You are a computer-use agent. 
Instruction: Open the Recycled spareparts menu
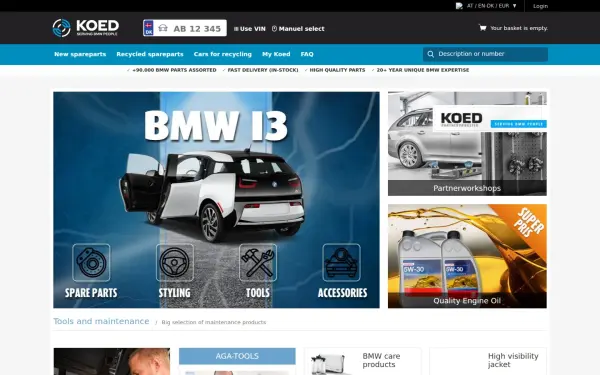coord(150,54)
